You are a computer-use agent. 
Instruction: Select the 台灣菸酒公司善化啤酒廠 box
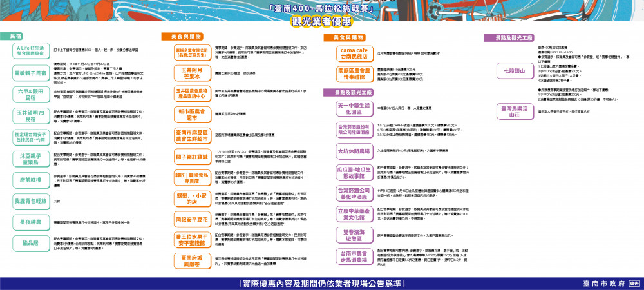click(354, 193)
